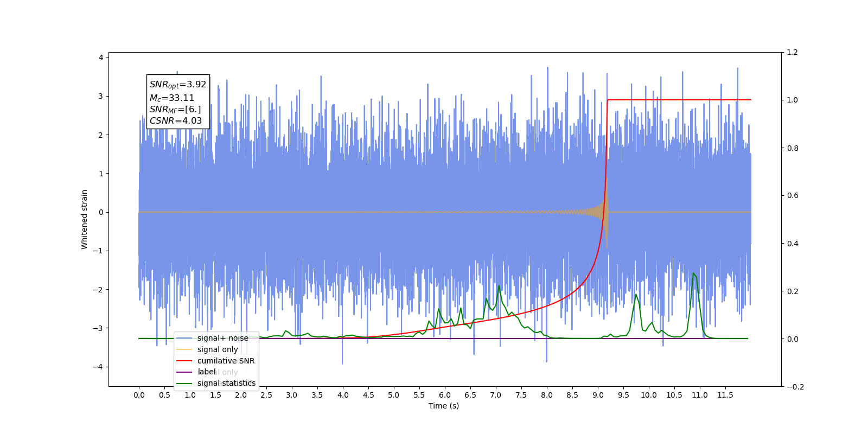Click the x-axis tick label 9.0
Image resolution: width=868 pixels, height=434 pixels.
pyautogui.click(x=598, y=395)
